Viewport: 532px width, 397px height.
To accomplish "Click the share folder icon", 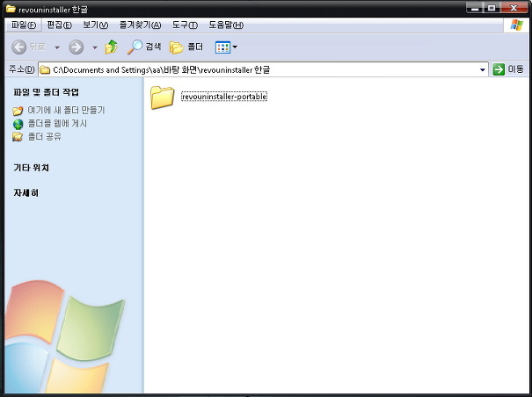I will coord(18,137).
